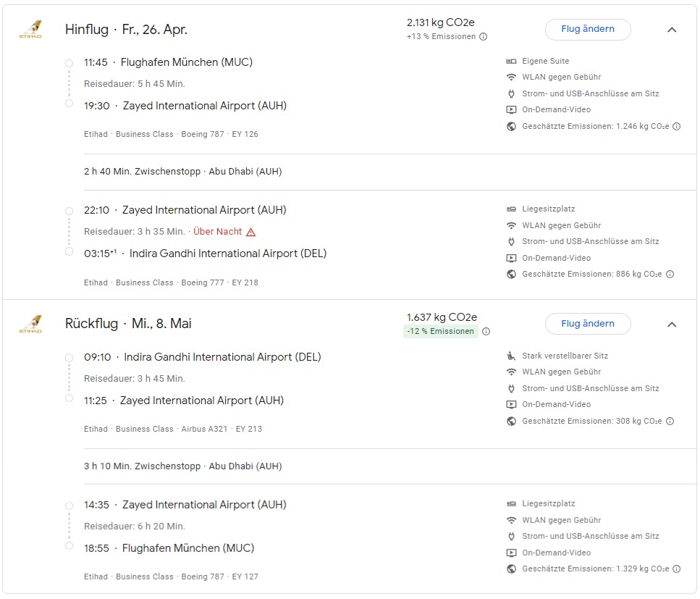This screenshot has height=599, width=700.
Task: Click the 3 h 10 Min. Zwischenstopp row
Action: tap(183, 466)
